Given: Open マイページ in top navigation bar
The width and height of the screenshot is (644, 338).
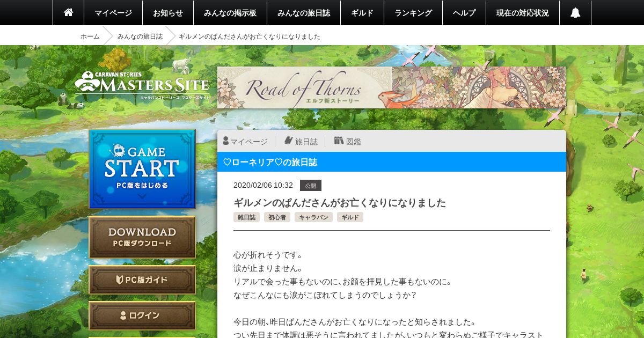Looking at the screenshot, I should click(113, 13).
